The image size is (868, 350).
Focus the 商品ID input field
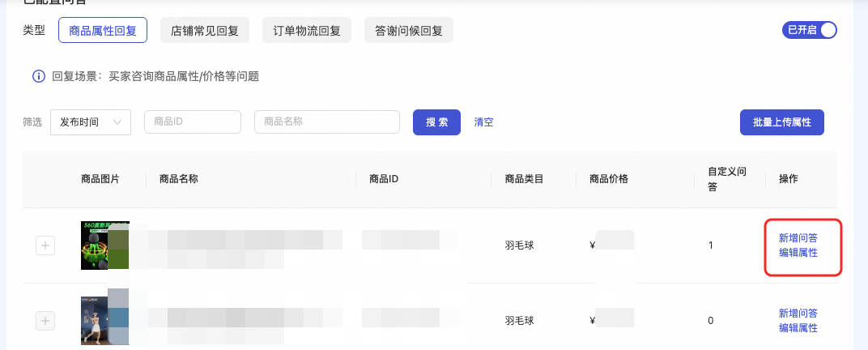click(193, 122)
